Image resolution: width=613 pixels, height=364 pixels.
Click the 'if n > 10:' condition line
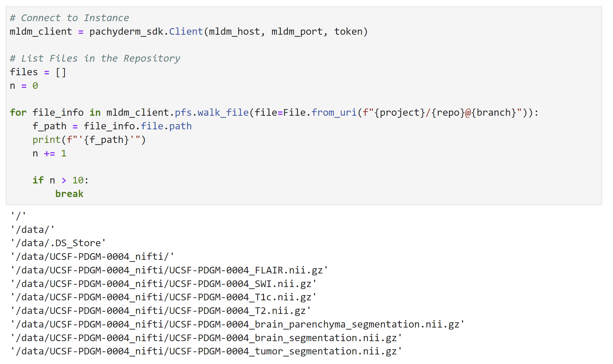[61, 180]
